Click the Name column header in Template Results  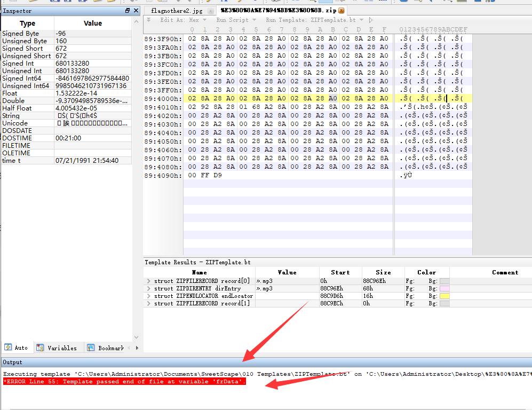[x=199, y=272]
